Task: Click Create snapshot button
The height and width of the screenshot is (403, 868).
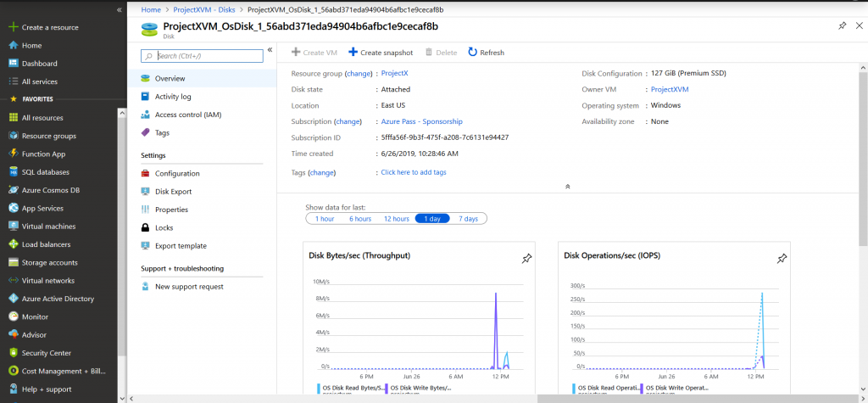Action: tap(381, 53)
